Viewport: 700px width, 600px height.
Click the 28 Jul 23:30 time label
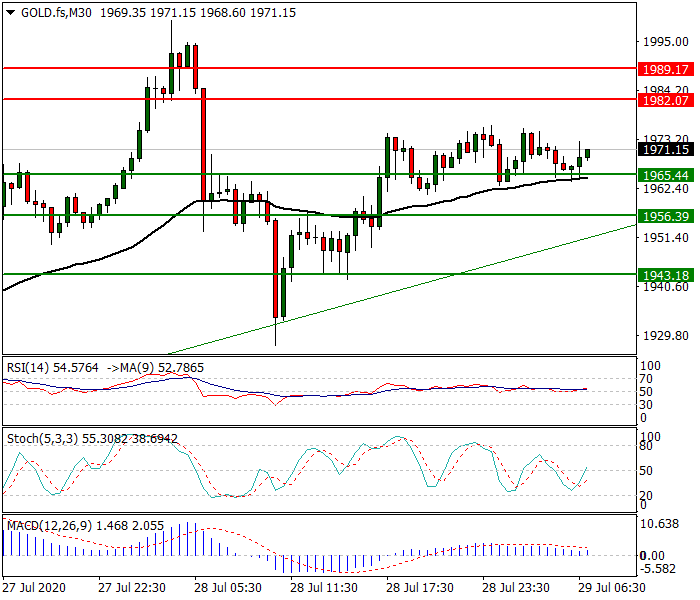coord(516,588)
